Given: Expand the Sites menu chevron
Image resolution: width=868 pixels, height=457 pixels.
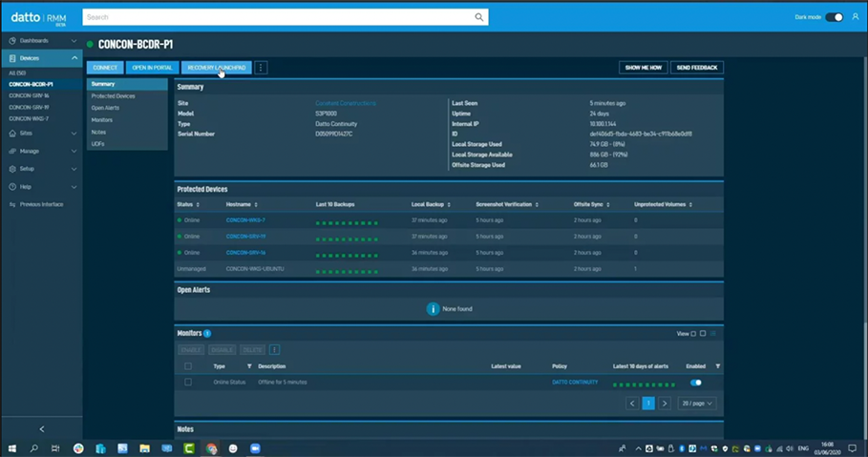Looking at the screenshot, I should coord(74,134).
